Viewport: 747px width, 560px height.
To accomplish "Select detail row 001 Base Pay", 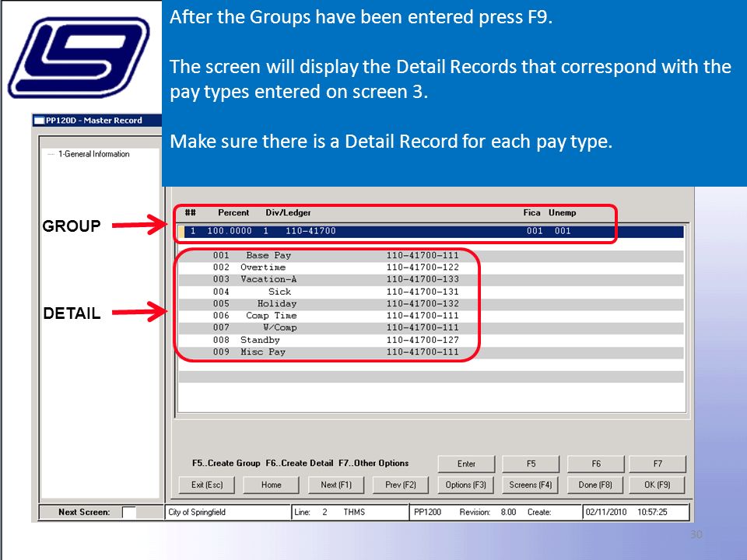I will click(x=431, y=256).
